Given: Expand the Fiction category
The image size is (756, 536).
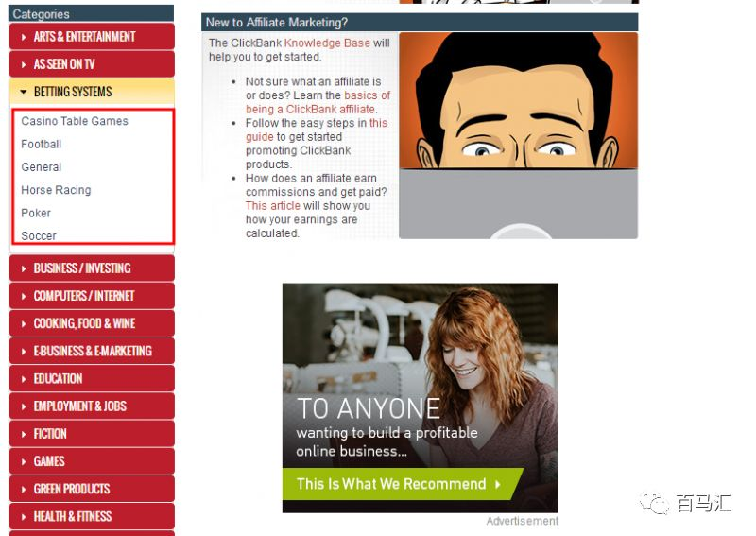Looking at the screenshot, I should (x=92, y=433).
